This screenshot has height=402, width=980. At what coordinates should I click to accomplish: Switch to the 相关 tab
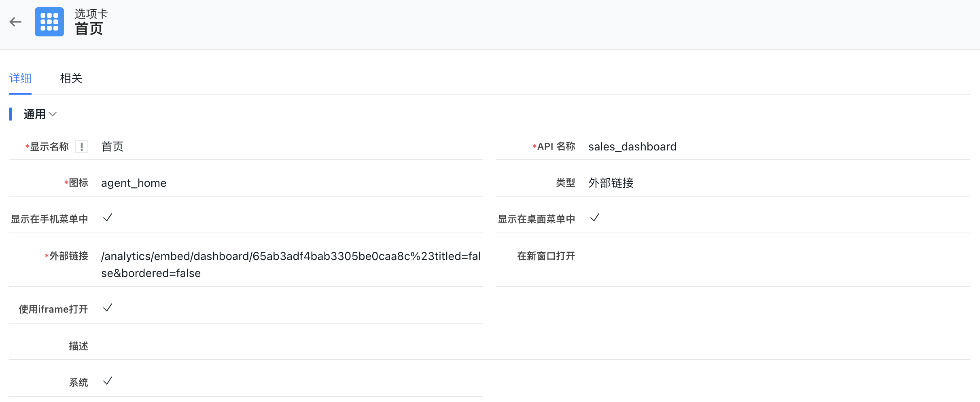tap(71, 78)
